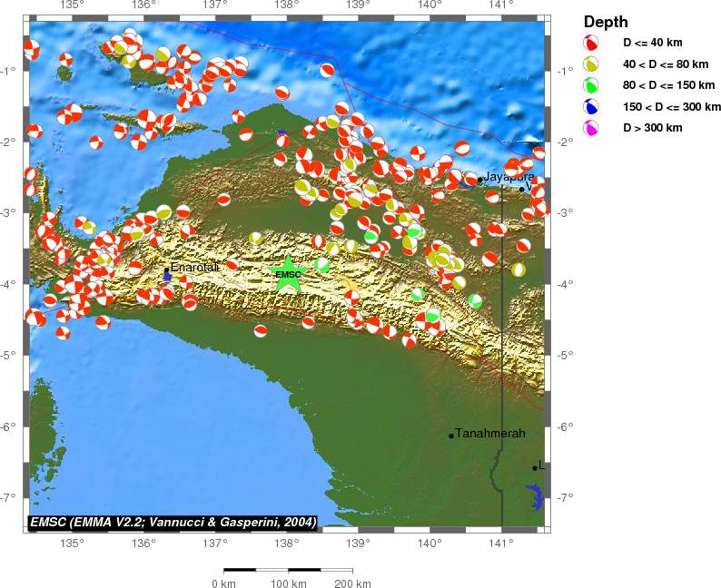Click the blue marker below Enarotali dot

(167, 277)
